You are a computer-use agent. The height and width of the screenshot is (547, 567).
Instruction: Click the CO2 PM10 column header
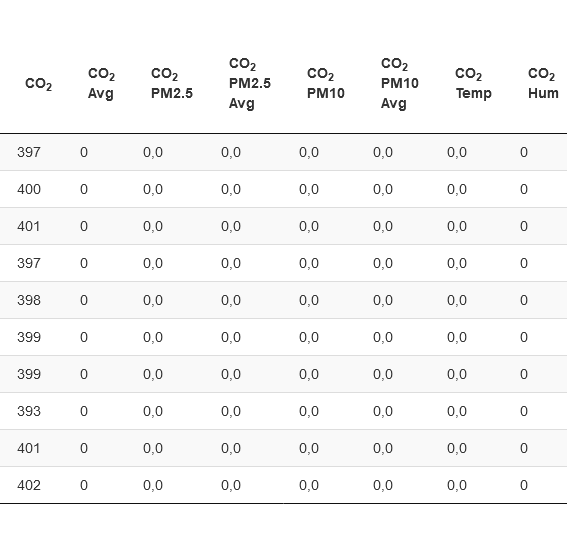point(325,84)
